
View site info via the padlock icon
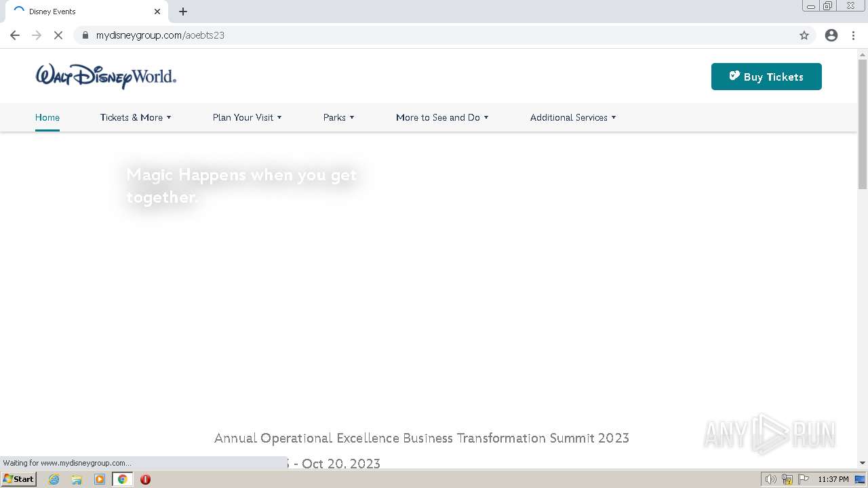(x=85, y=35)
